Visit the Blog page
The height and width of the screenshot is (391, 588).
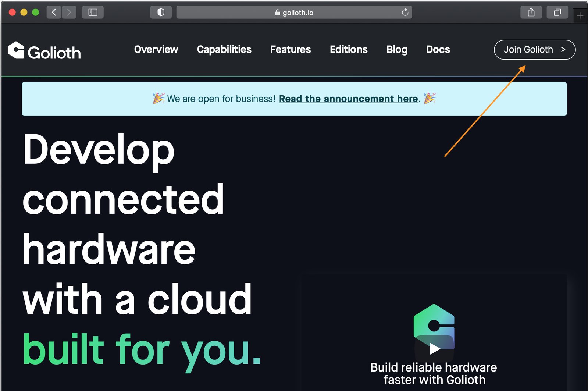point(397,50)
